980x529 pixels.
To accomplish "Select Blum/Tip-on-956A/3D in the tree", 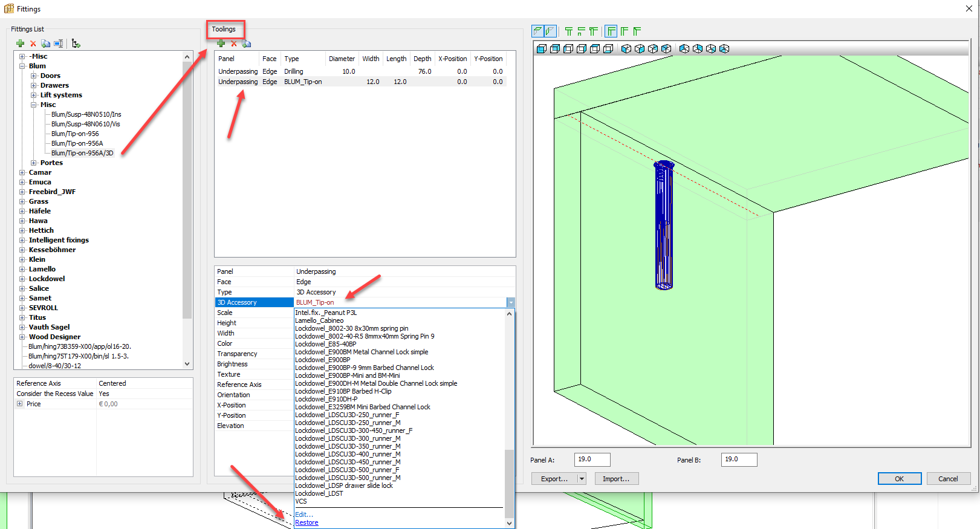I will click(x=82, y=153).
